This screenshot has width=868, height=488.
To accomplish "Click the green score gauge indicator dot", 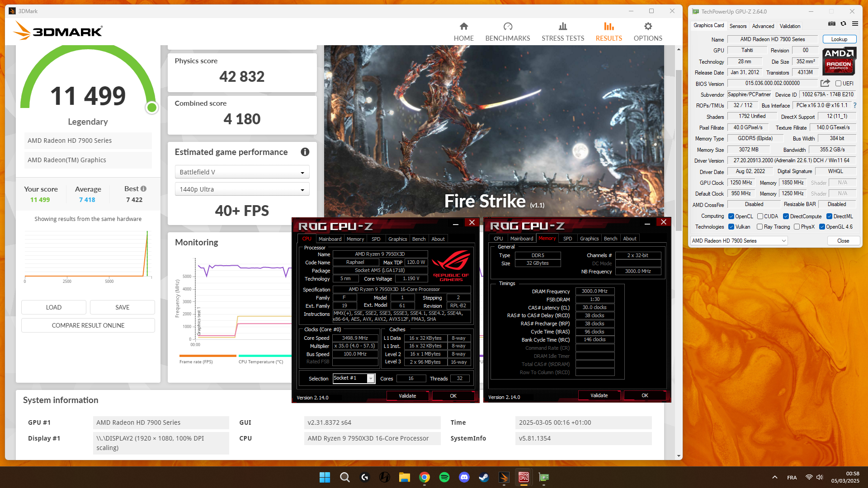I will pyautogui.click(x=152, y=108).
